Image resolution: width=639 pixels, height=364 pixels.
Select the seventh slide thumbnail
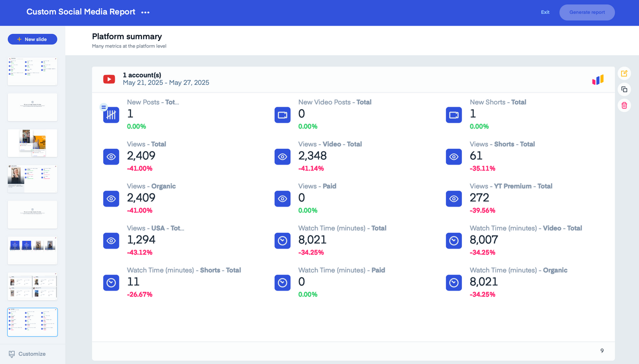coord(32,286)
